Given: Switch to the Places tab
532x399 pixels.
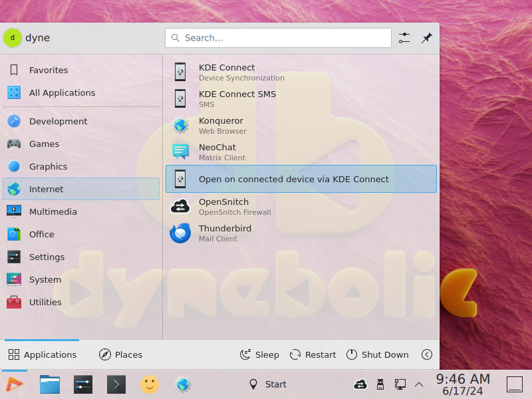Looking at the screenshot, I should coord(120,354).
